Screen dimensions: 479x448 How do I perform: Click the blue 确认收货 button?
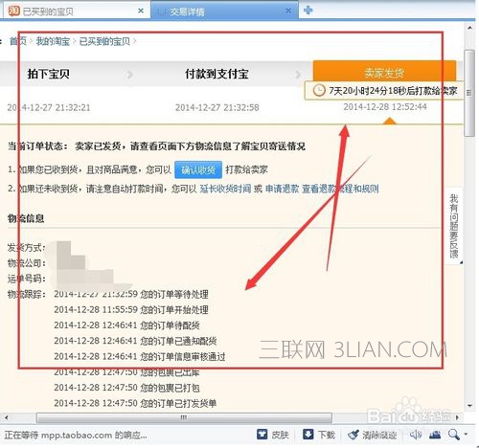pyautogui.click(x=198, y=169)
